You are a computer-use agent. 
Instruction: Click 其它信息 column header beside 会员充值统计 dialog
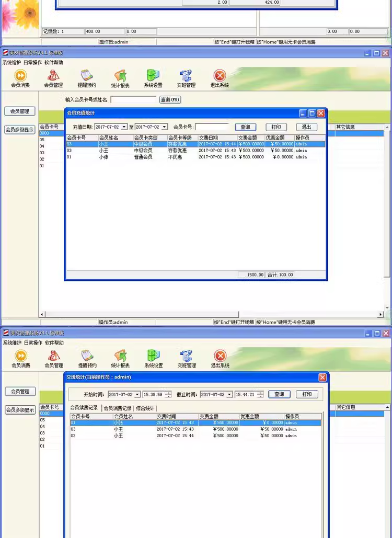[x=359, y=127]
